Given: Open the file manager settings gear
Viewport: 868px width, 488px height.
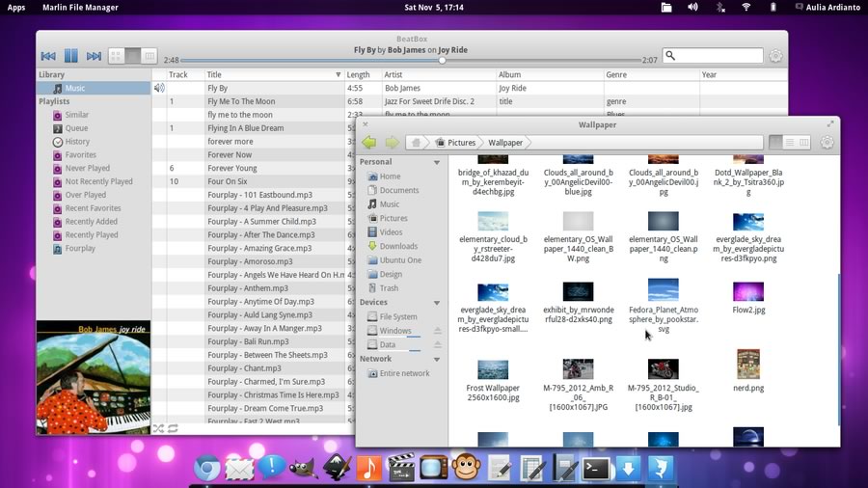Looking at the screenshot, I should click(827, 143).
